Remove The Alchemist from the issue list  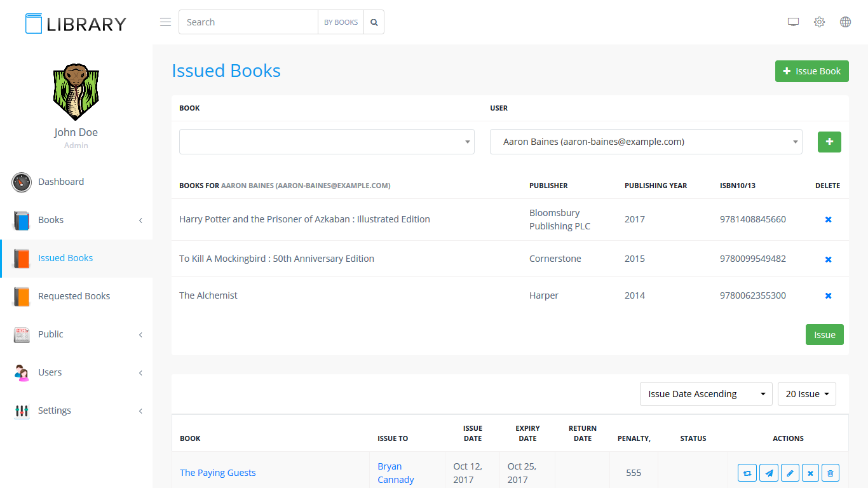[x=828, y=295]
